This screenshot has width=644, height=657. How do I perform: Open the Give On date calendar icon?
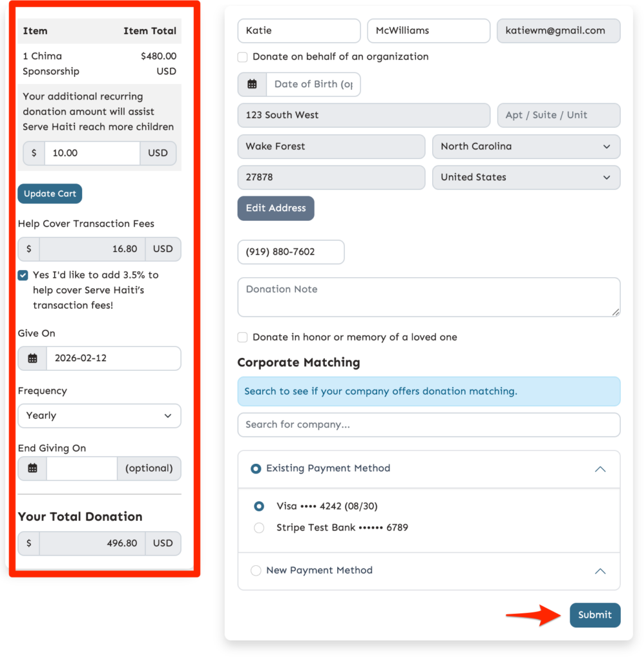click(x=31, y=358)
